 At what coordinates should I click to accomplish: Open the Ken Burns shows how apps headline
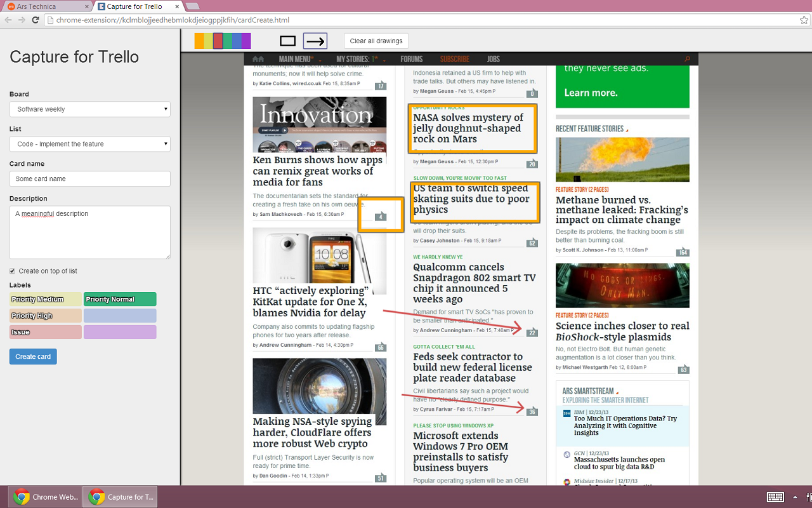pos(318,171)
